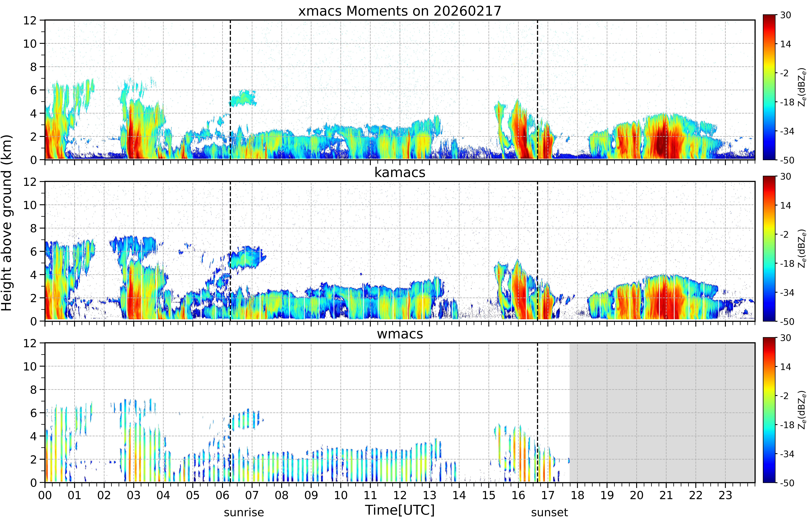
Task: Click the gray no-data region in wmacs panel
Action: click(662, 412)
